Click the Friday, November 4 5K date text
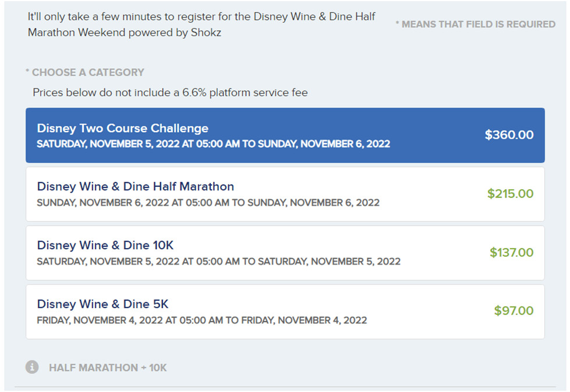This screenshot has width=570, height=392. [201, 320]
